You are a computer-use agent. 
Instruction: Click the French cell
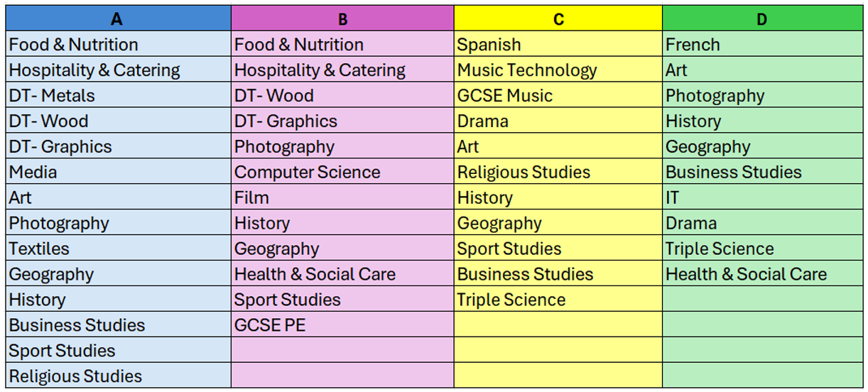tap(693, 45)
